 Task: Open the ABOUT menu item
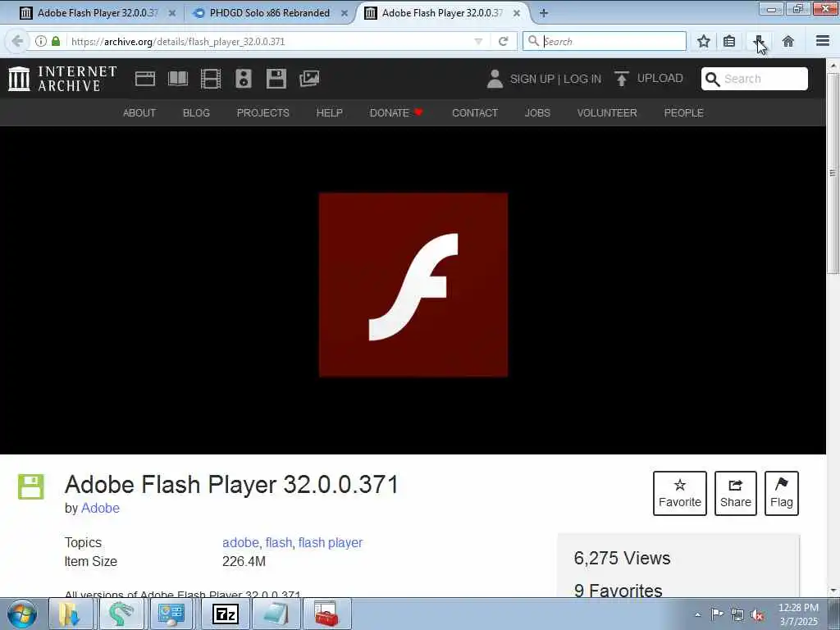point(139,112)
